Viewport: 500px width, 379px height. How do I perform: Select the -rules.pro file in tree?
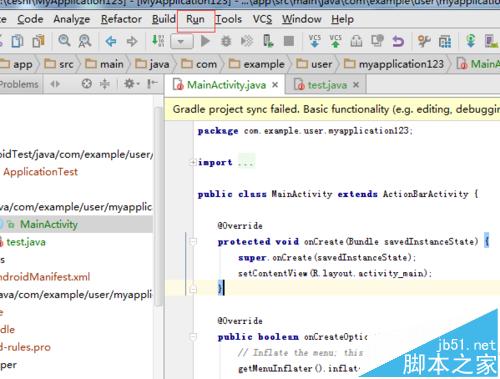(x=25, y=347)
